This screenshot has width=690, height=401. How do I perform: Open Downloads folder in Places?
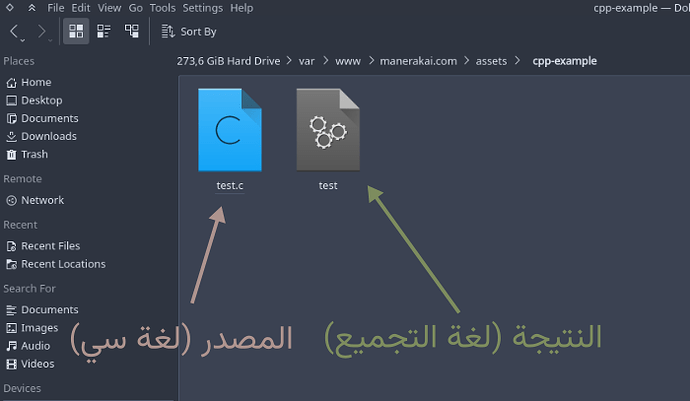tap(48, 136)
